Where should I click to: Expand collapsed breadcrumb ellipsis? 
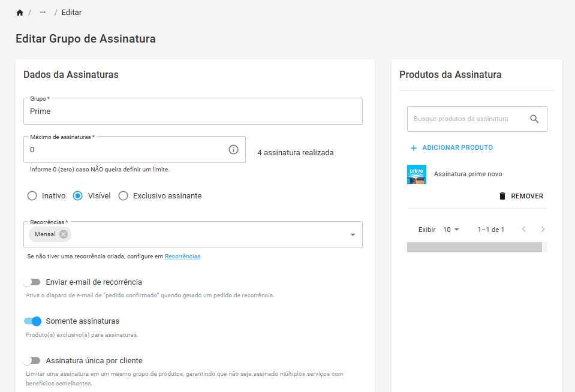click(x=43, y=12)
